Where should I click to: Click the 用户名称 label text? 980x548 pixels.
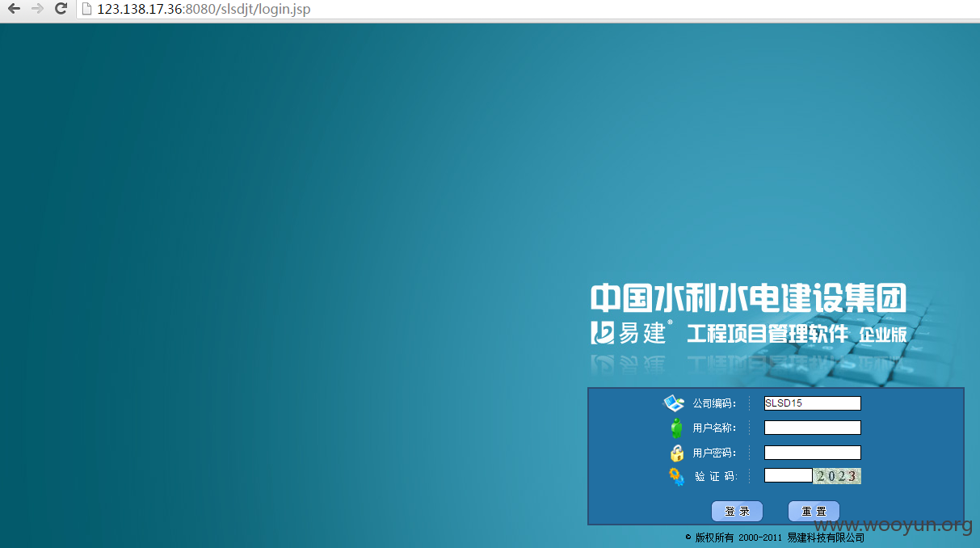(714, 428)
